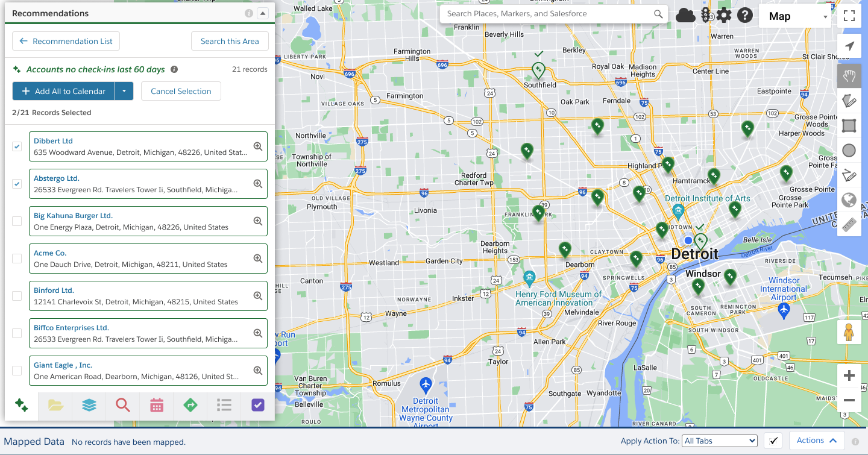This screenshot has width=868, height=455.
Task: Select the freehand line drawing tool
Action: tap(849, 175)
